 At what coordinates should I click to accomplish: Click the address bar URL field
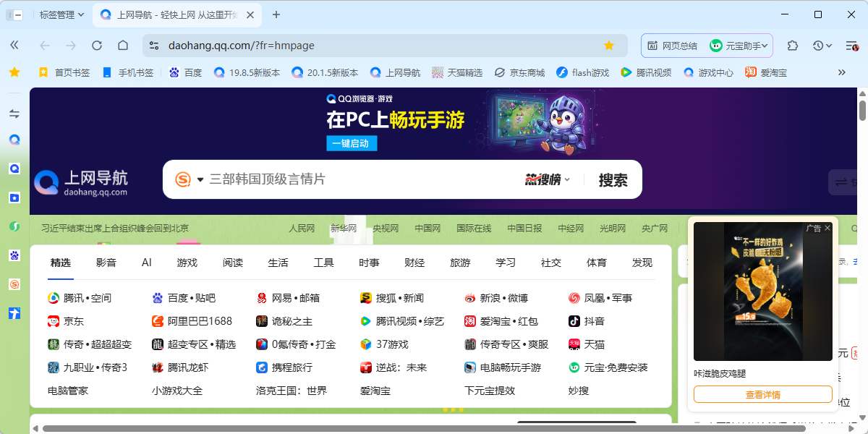click(383, 46)
